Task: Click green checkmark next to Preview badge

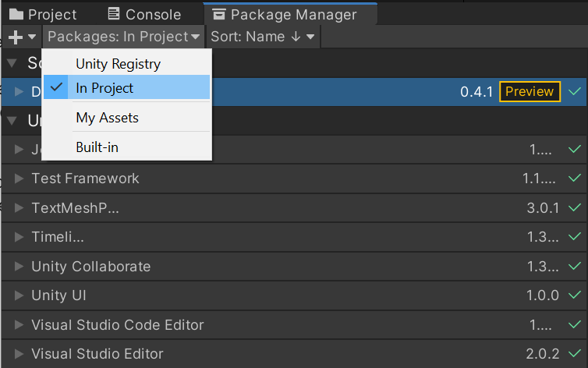Action: point(576,91)
